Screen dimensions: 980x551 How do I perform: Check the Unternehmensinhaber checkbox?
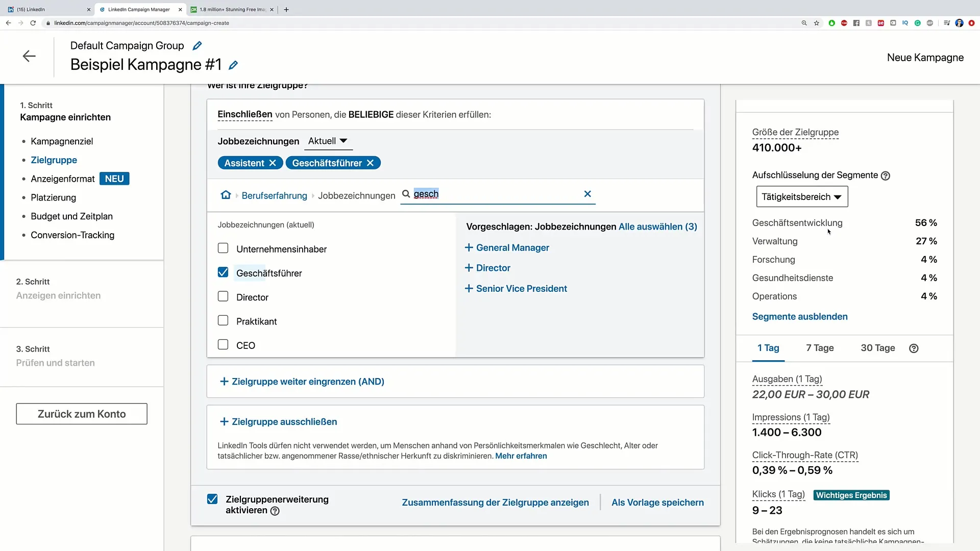click(x=223, y=248)
